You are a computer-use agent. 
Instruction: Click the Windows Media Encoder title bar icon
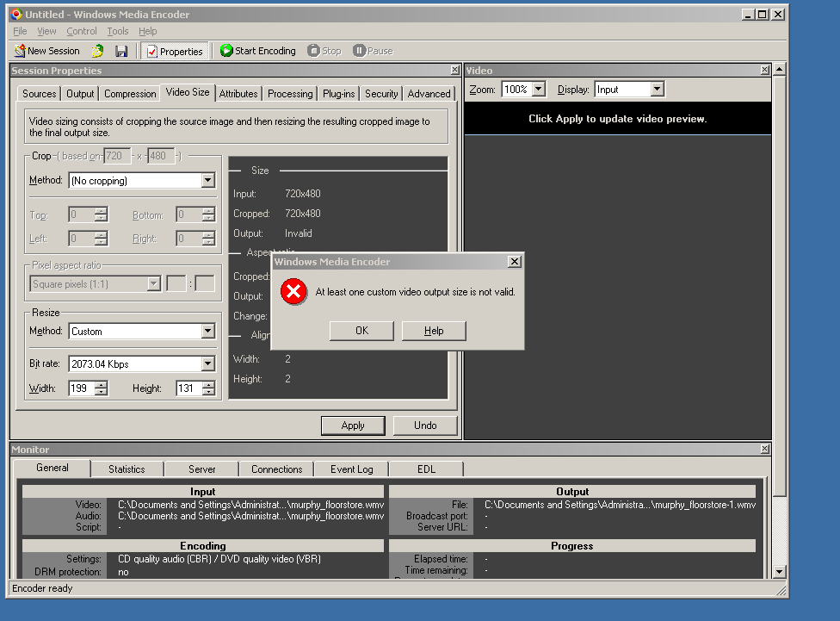(16, 15)
